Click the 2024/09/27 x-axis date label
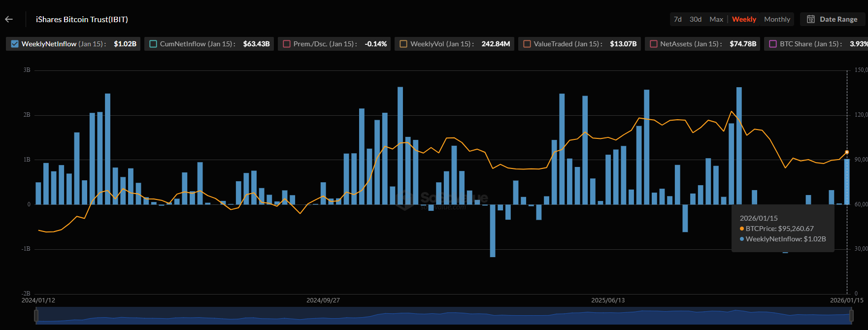 pos(323,300)
